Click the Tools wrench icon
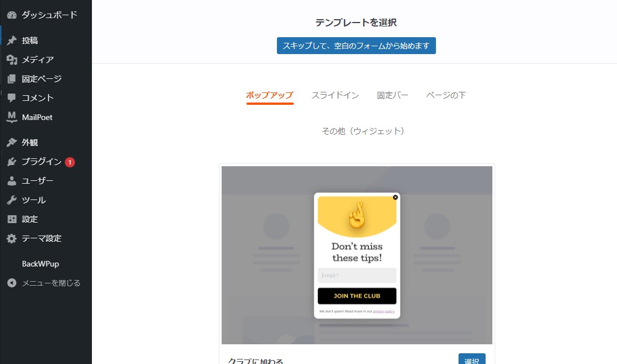The width and height of the screenshot is (617, 364). 12,200
